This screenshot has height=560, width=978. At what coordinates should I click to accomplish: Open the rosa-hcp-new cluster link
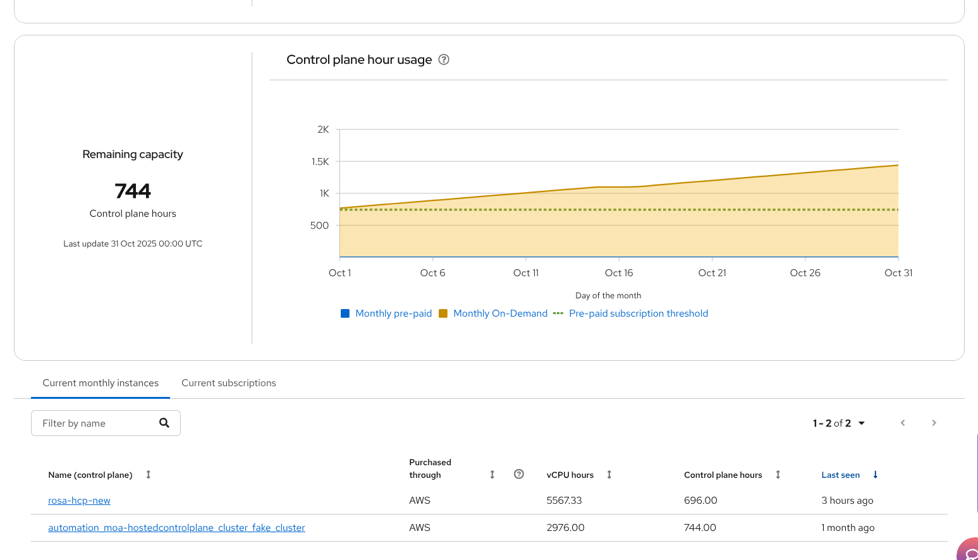click(79, 501)
